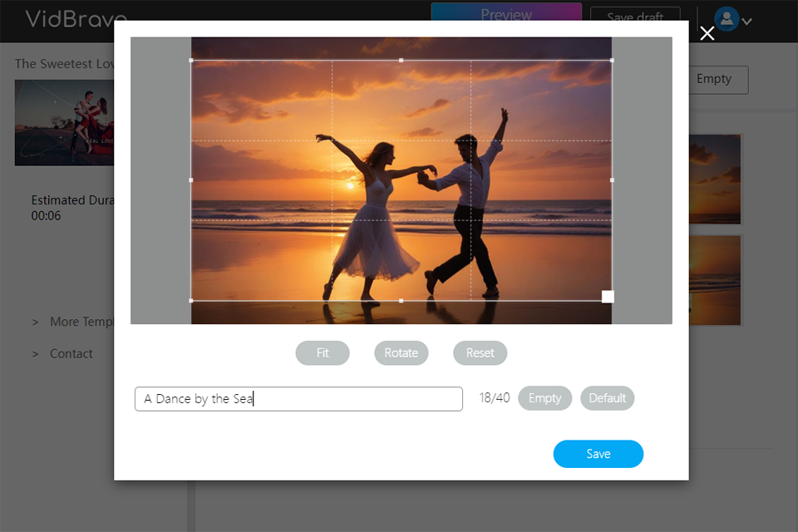The image size is (798, 532).
Task: Select the upper sunset thumbnail behind dialog
Action: coord(715,180)
